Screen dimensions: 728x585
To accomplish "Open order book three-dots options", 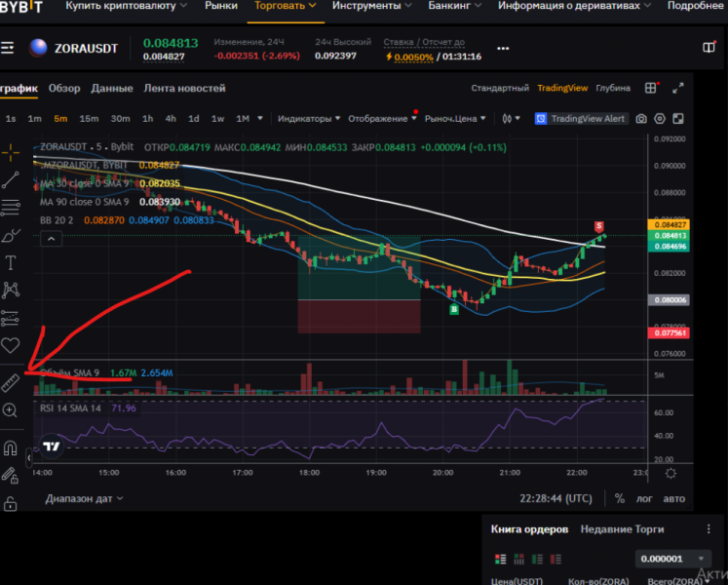I will click(709, 528).
